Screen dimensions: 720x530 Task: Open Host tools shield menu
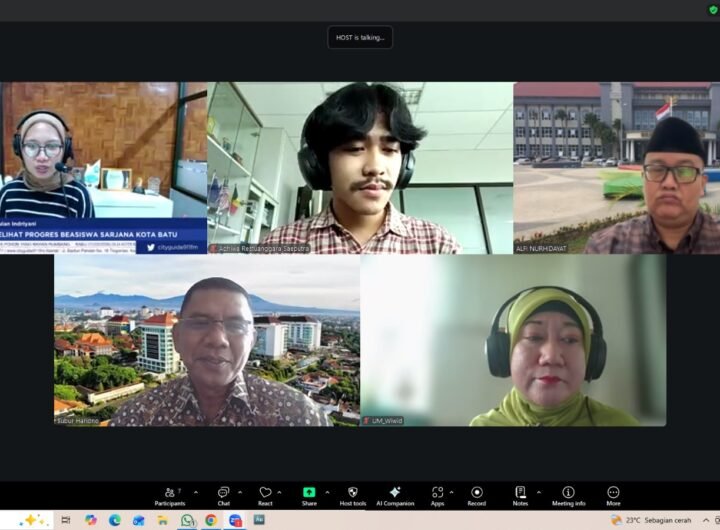tap(352, 495)
